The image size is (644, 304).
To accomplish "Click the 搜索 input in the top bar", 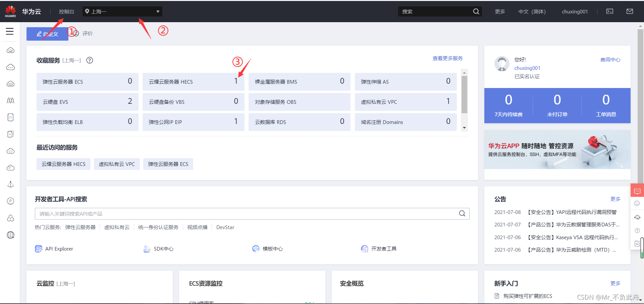I will click(435, 11).
